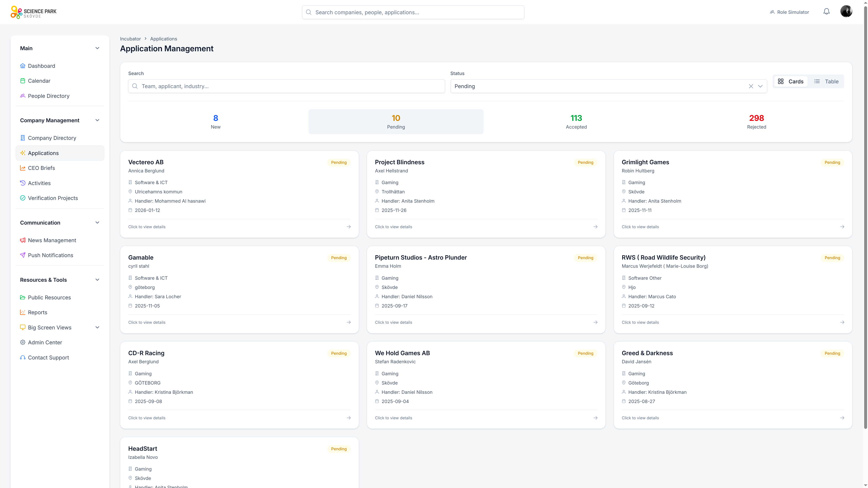Expand the Big Screen Views submenu

[x=97, y=327]
